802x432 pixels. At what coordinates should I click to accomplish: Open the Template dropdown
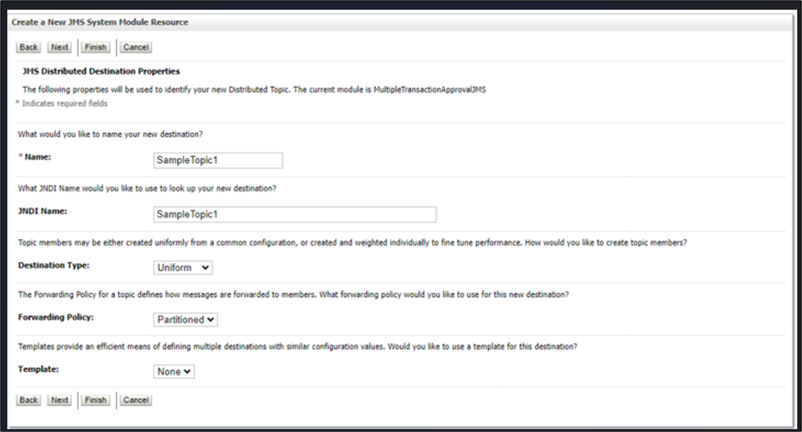[174, 371]
